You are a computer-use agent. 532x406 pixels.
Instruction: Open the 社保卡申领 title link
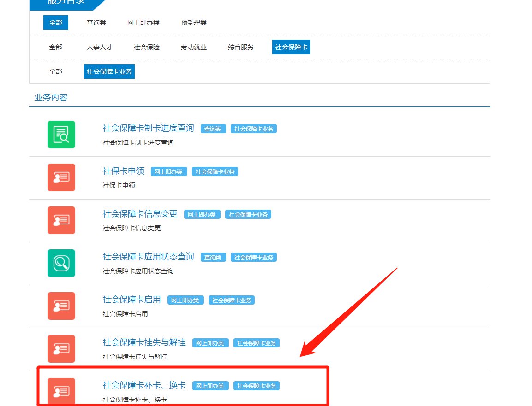tap(123, 171)
